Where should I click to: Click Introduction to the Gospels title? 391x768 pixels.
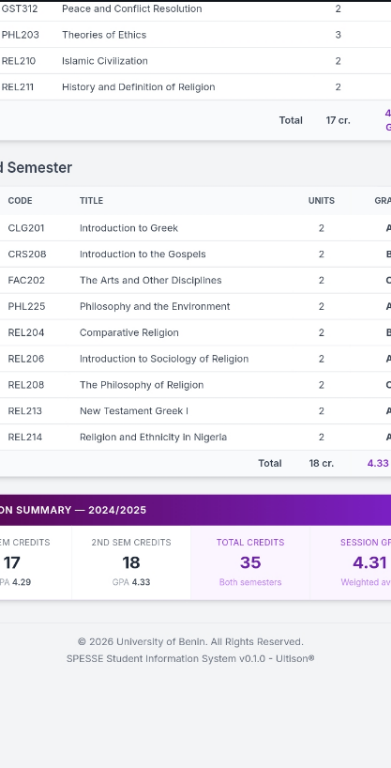[143, 254]
